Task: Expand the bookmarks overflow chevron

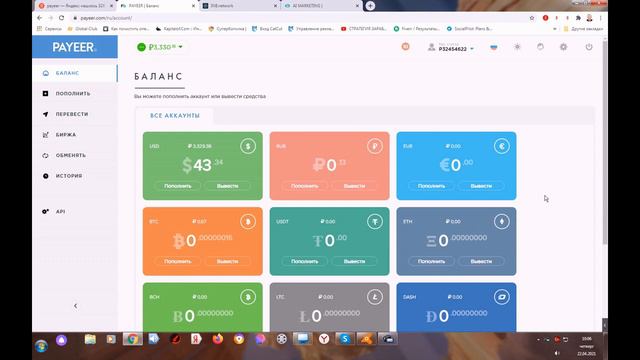Action: [x=554, y=29]
